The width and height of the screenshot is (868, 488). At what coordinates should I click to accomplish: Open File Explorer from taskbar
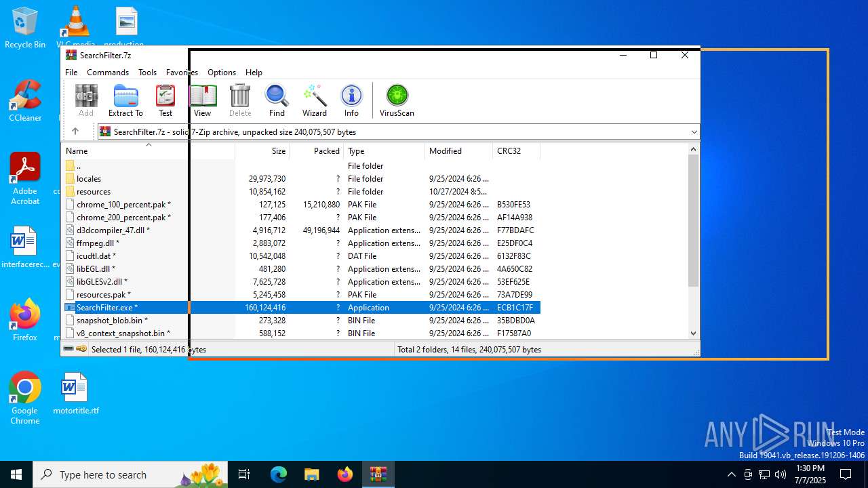point(312,474)
